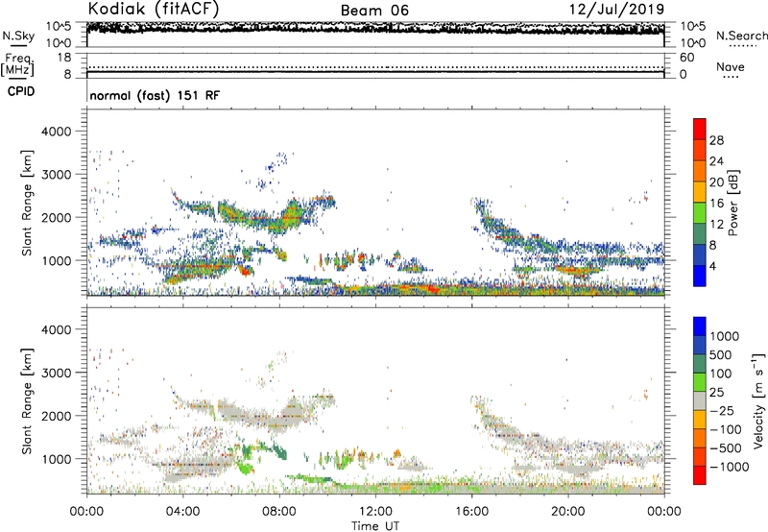Image resolution: width=768 pixels, height=532 pixels.
Task: Click the '4' tick on Power color bar
Action: [712, 266]
